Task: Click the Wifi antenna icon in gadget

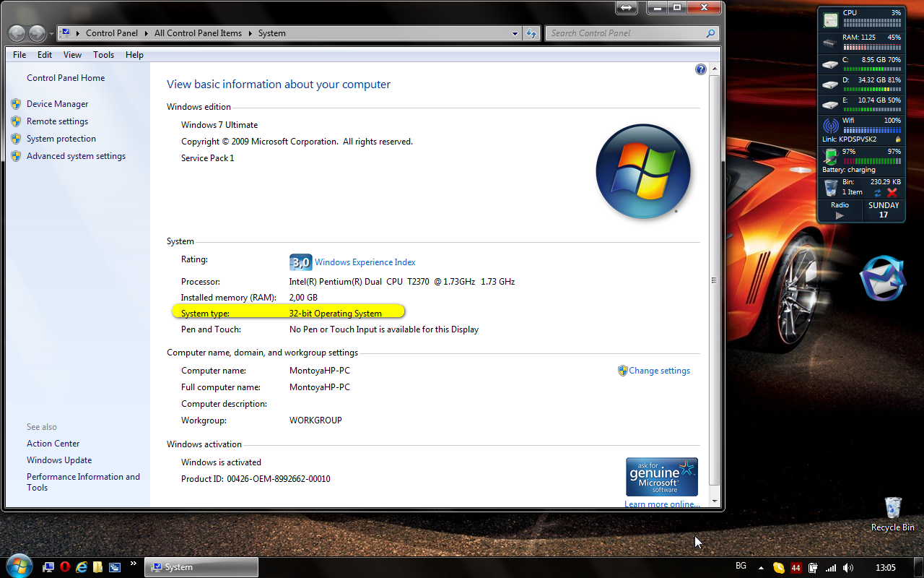Action: [x=831, y=126]
